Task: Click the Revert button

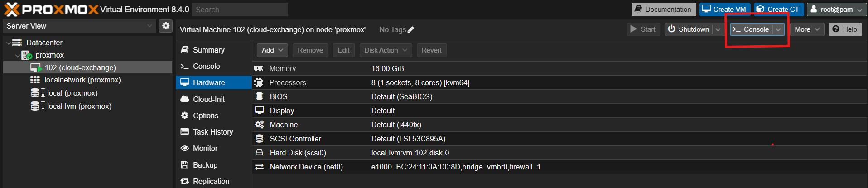Action: click(431, 50)
